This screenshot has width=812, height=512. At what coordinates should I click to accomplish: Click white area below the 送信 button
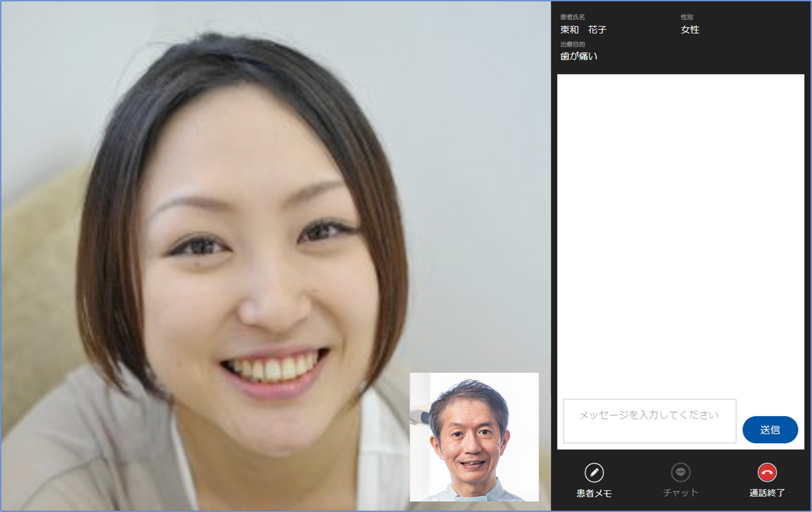pos(770,446)
